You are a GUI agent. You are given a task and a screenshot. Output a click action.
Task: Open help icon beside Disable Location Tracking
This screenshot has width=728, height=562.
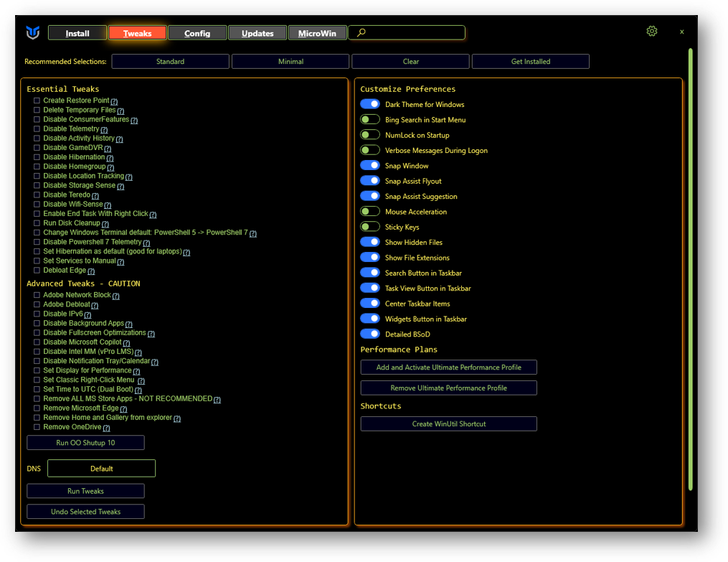[x=129, y=177]
